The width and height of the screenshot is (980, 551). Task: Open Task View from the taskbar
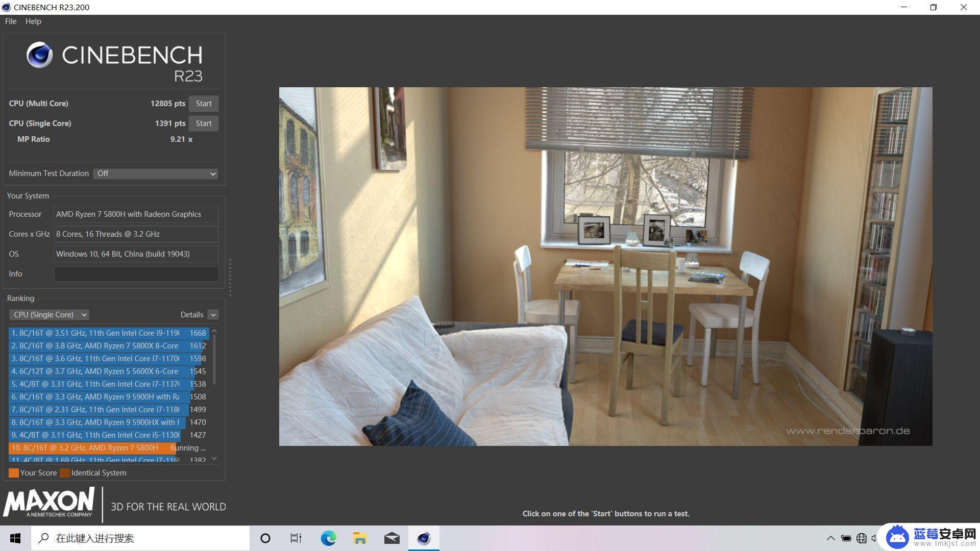pos(296,538)
